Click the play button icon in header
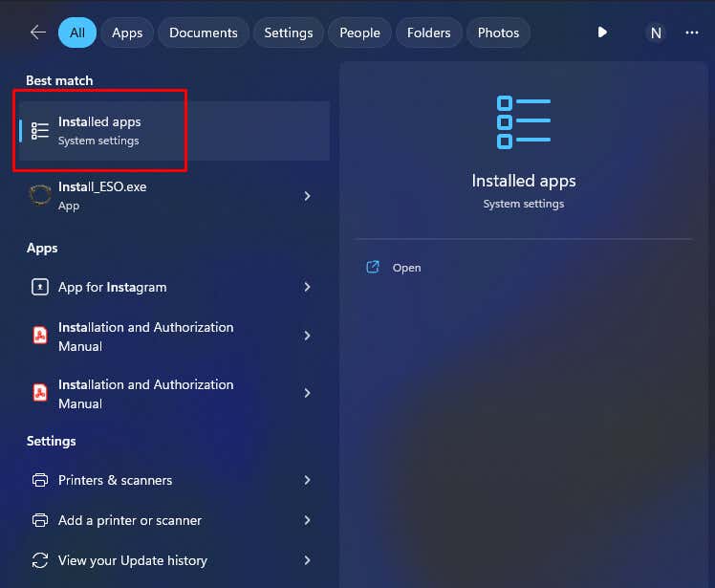Image resolution: width=715 pixels, height=588 pixels. click(x=602, y=33)
